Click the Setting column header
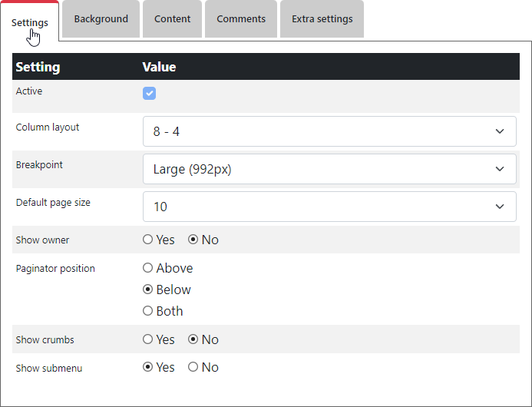This screenshot has width=532, height=407. pyautogui.click(x=38, y=67)
